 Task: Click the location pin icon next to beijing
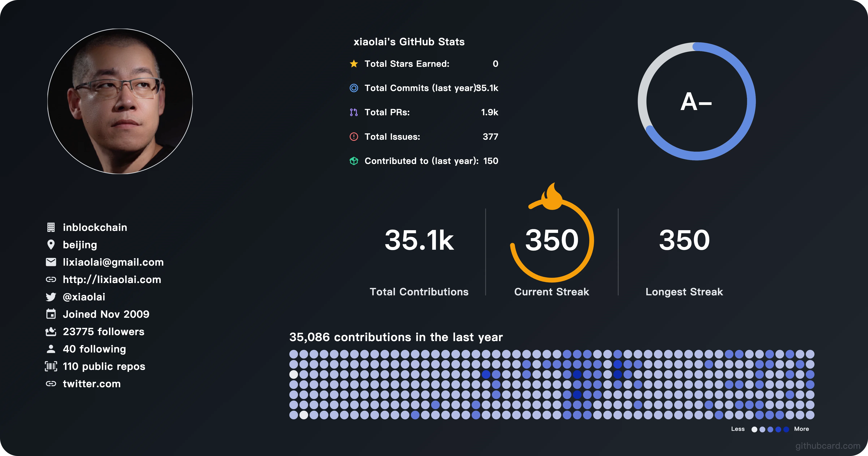click(x=51, y=244)
